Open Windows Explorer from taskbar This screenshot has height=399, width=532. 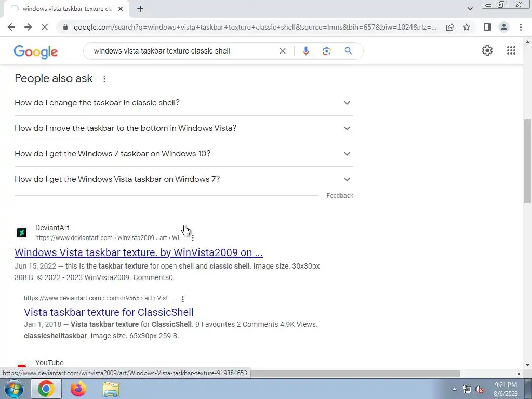coord(111,389)
